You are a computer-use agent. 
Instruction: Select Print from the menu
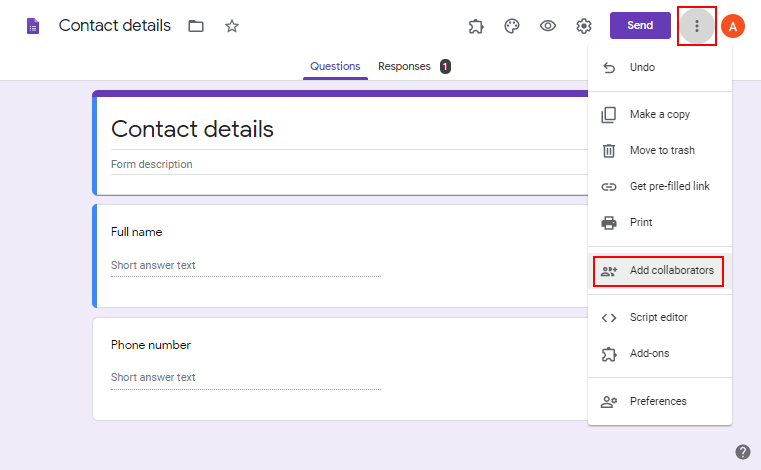coord(660,222)
